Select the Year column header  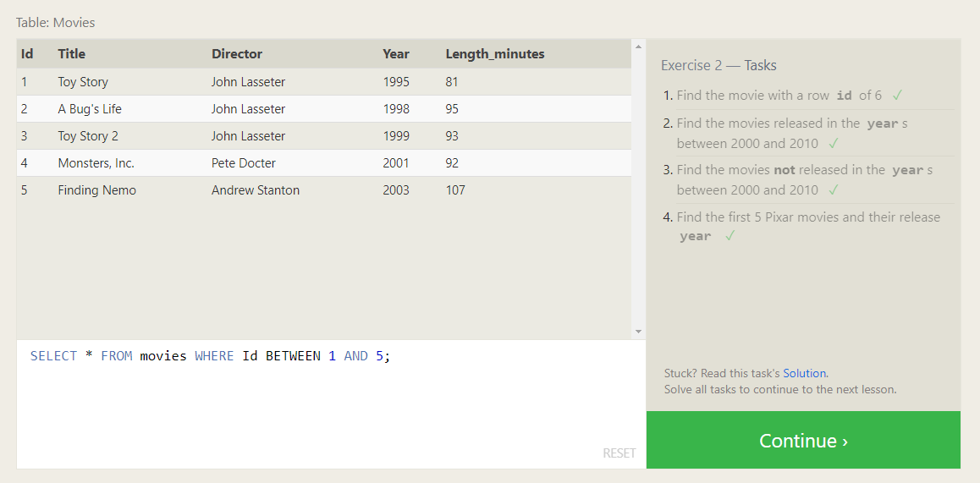[x=396, y=54]
